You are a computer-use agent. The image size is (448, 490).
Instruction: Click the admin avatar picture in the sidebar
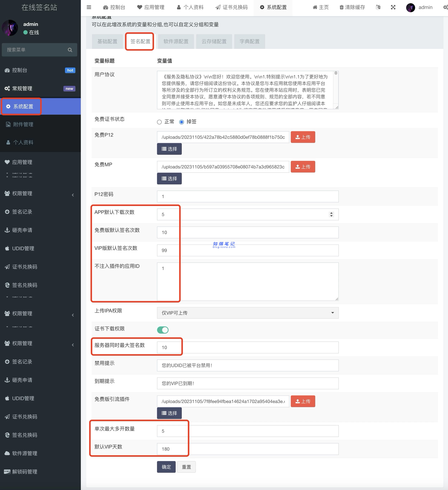pos(10,28)
